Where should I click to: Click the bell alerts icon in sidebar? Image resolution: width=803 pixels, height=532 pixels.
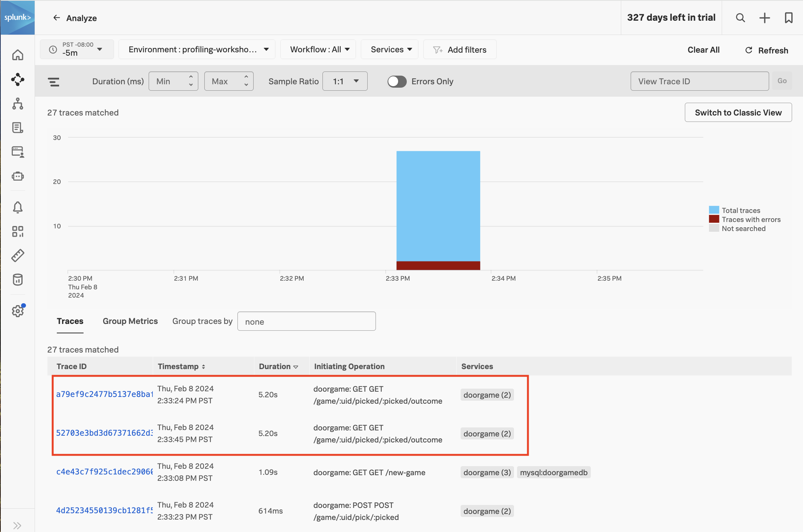(x=18, y=207)
